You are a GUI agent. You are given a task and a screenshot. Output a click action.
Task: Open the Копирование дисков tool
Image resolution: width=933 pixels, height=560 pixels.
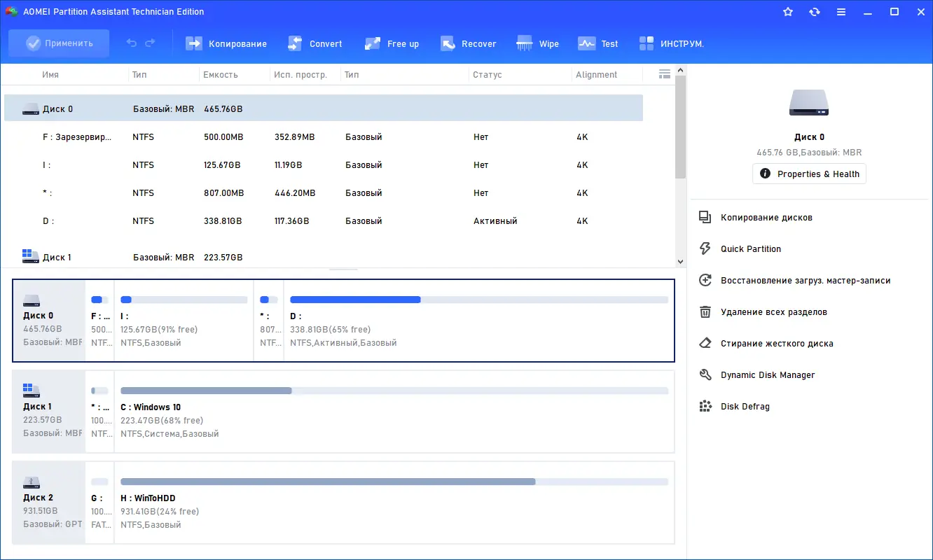coord(764,217)
